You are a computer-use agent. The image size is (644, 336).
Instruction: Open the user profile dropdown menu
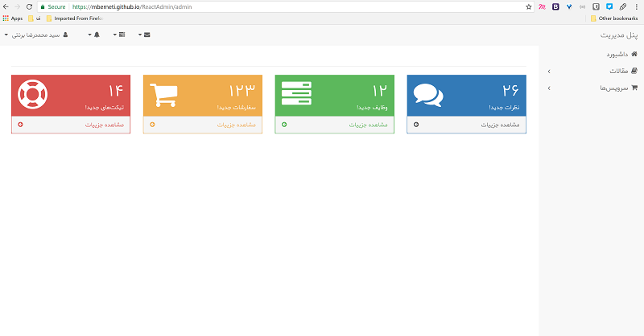36,35
